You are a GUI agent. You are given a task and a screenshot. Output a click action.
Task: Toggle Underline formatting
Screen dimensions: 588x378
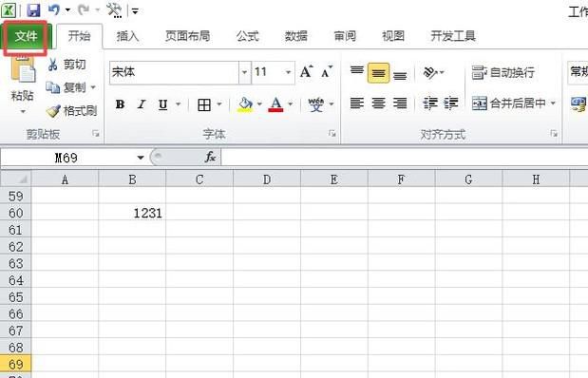[162, 104]
